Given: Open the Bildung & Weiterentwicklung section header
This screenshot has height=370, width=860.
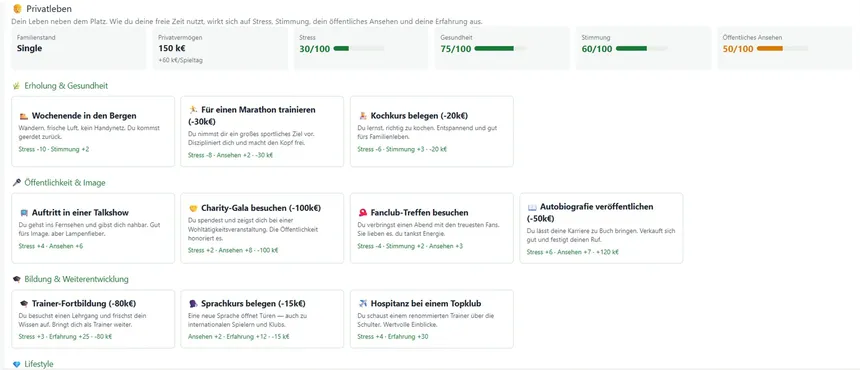Looking at the screenshot, I should pos(70,280).
